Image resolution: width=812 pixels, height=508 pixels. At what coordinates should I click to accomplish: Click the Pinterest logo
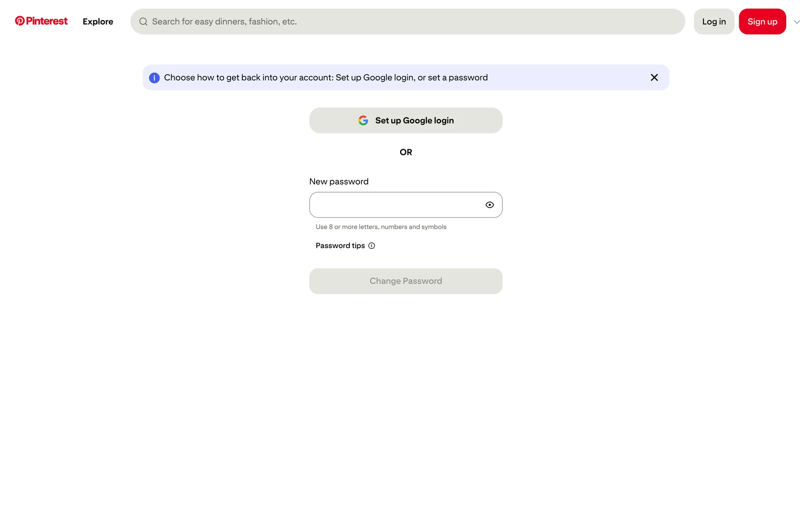tap(19, 21)
